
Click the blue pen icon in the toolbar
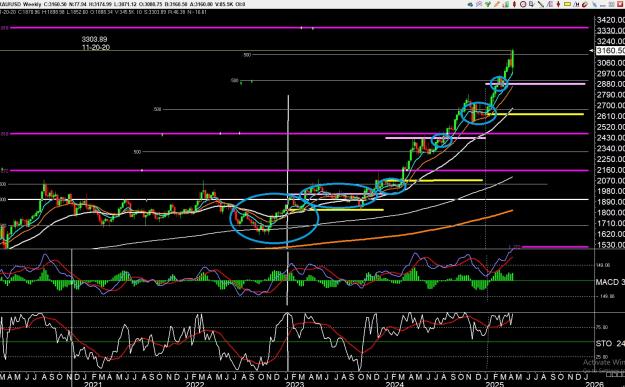[x=595, y=4]
